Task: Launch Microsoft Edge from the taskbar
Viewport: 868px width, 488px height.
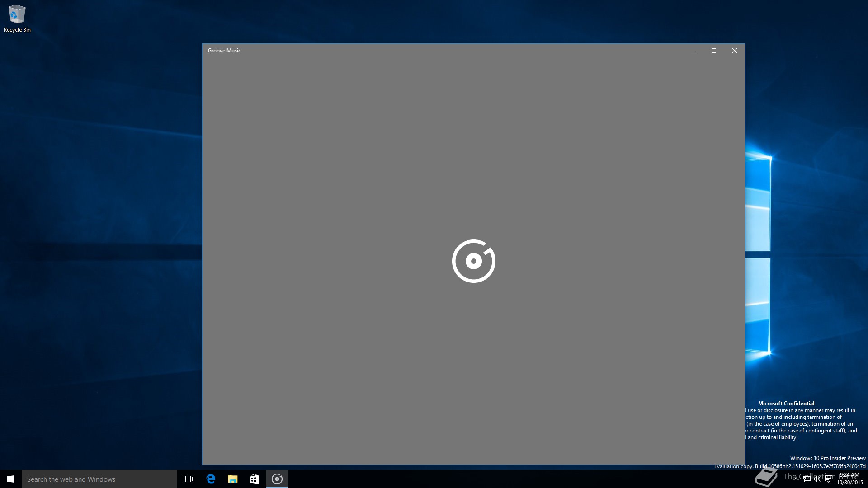Action: (211, 479)
